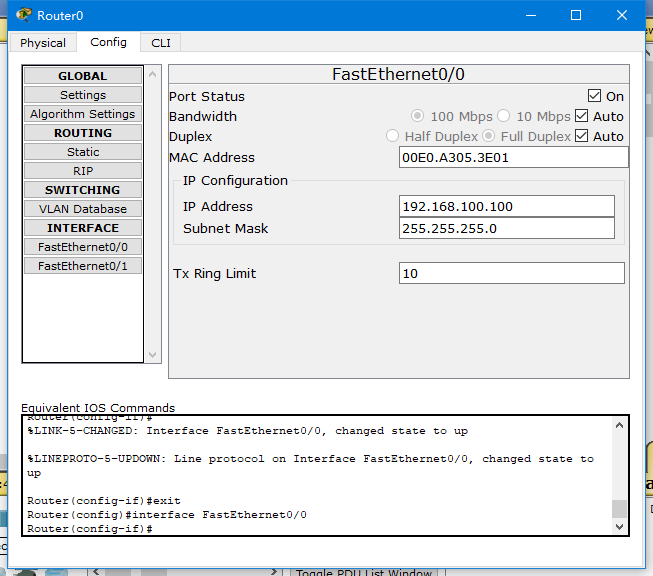Open VLAN Database
653x576 pixels.
coord(83,209)
